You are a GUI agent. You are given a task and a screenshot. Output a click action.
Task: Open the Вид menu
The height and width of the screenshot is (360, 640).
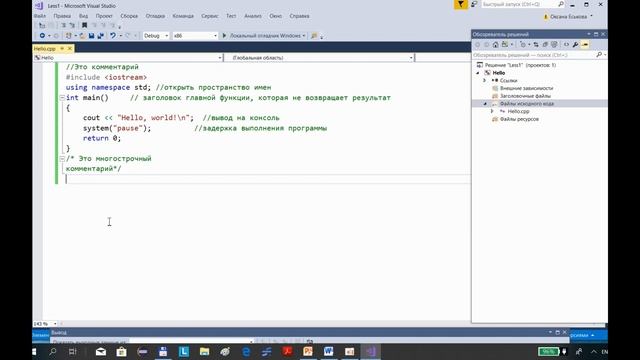tap(83, 16)
